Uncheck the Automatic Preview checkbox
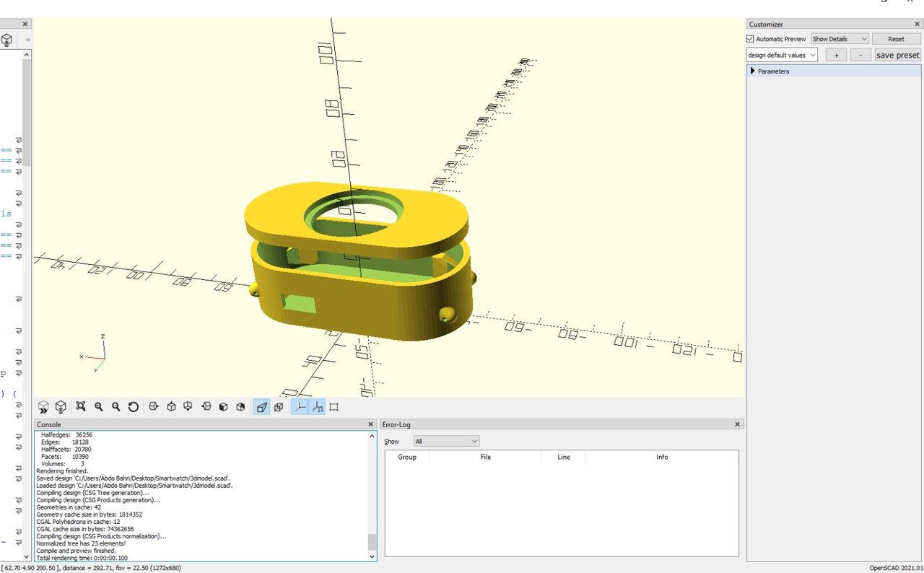The width and height of the screenshot is (924, 573). click(x=750, y=39)
